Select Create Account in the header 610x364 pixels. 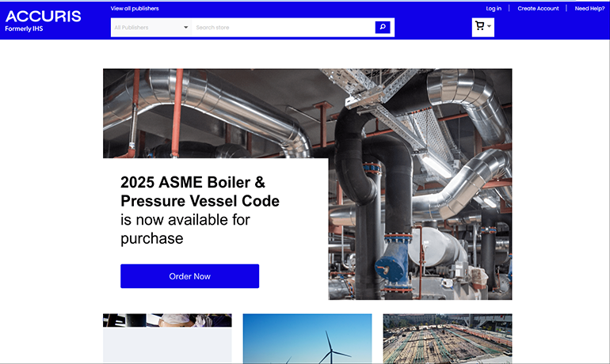[538, 9]
